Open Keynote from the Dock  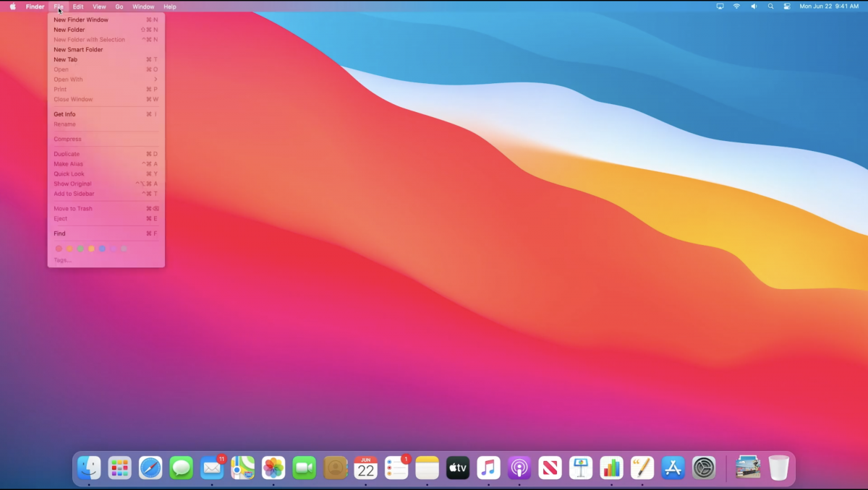tap(580, 468)
